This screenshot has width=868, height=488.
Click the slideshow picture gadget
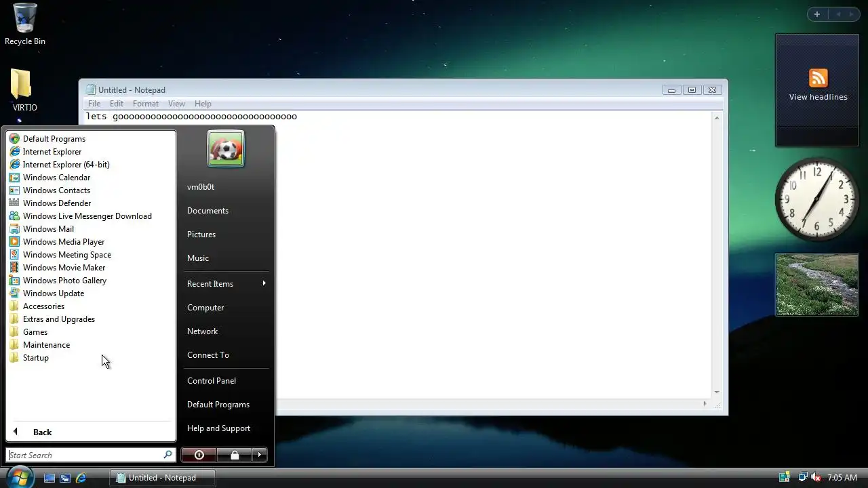click(817, 285)
